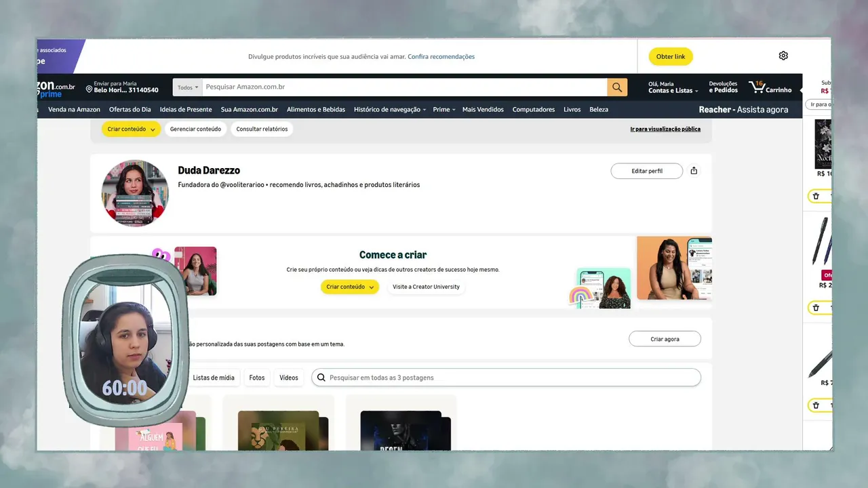
Task: Open the Criar conteúdo dropdown under Comece a criar
Action: [350, 287]
